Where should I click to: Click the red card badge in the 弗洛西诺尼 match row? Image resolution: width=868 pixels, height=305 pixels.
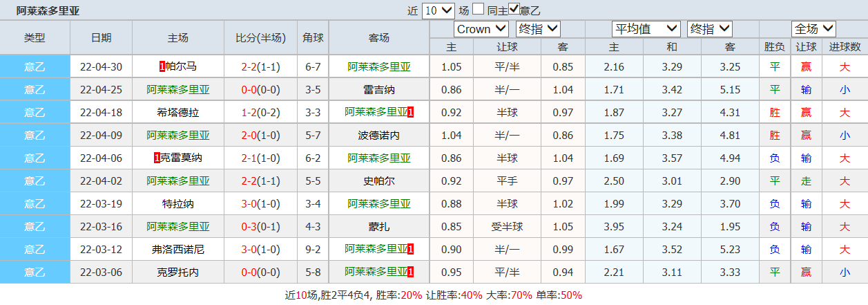pos(410,249)
